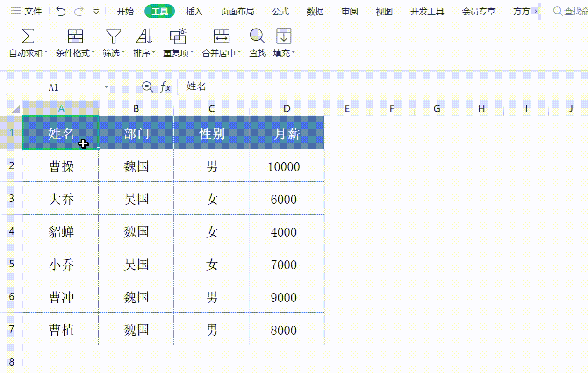Expand the 重复项 dropdown arrow

pos(192,53)
